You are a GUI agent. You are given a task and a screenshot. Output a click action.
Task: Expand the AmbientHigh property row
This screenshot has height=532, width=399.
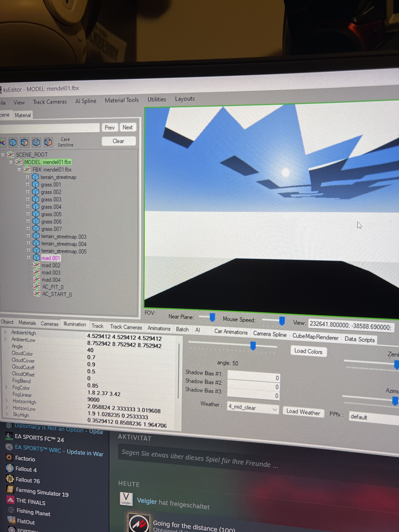tap(5, 332)
